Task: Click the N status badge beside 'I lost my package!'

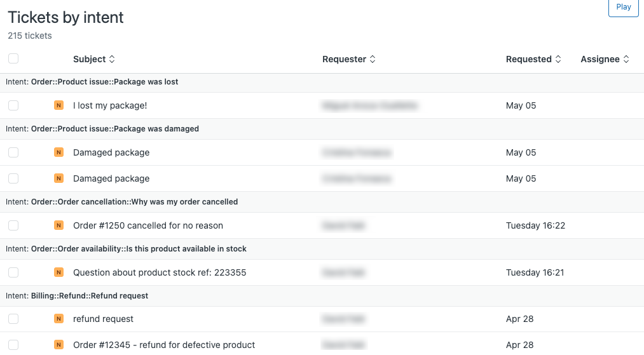Action: tap(58, 105)
